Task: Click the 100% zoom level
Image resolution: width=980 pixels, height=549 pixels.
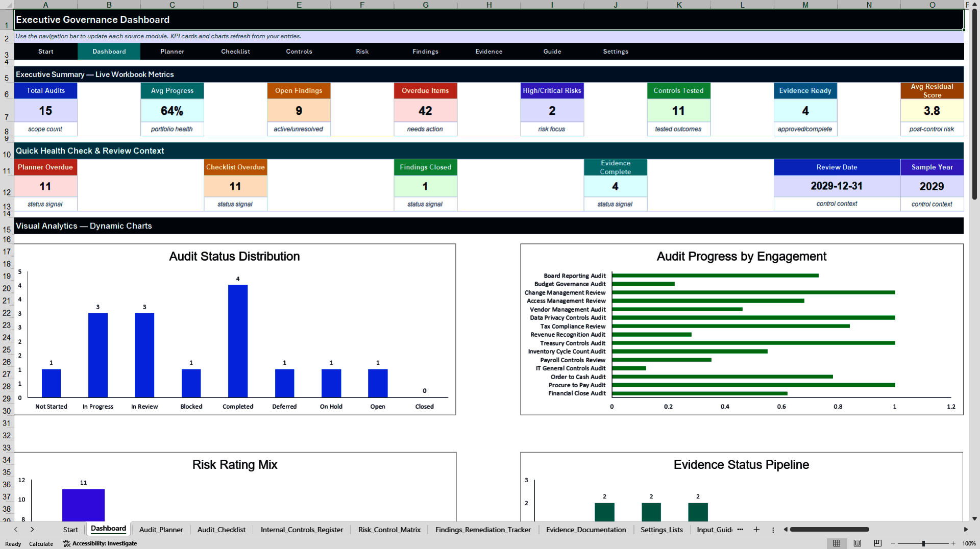Action: 969,543
